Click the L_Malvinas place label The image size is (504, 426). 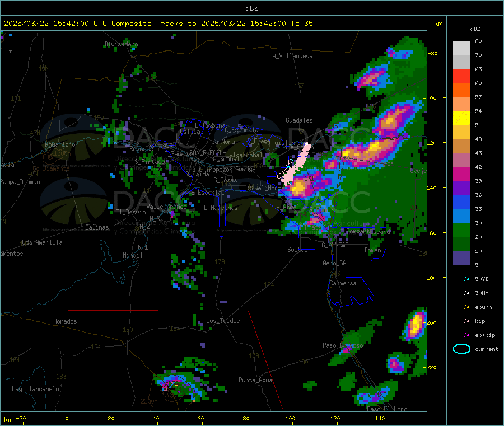coord(221,208)
